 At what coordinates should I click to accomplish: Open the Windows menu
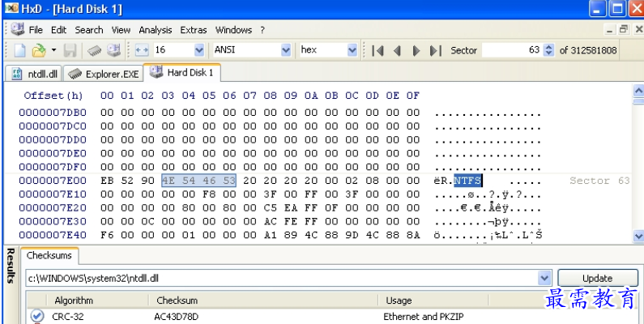click(x=233, y=30)
